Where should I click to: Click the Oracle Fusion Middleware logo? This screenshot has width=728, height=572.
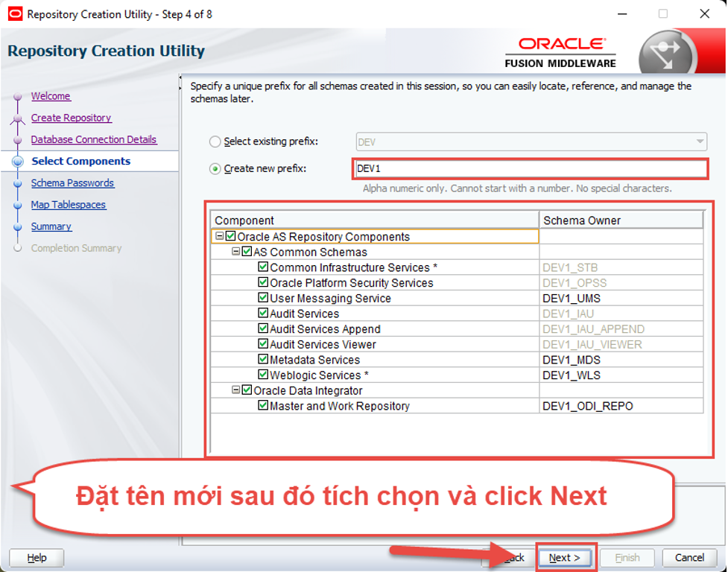566,52
